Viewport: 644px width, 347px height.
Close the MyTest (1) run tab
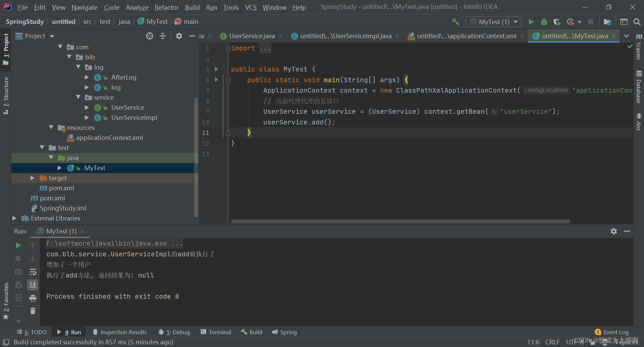tap(83, 231)
